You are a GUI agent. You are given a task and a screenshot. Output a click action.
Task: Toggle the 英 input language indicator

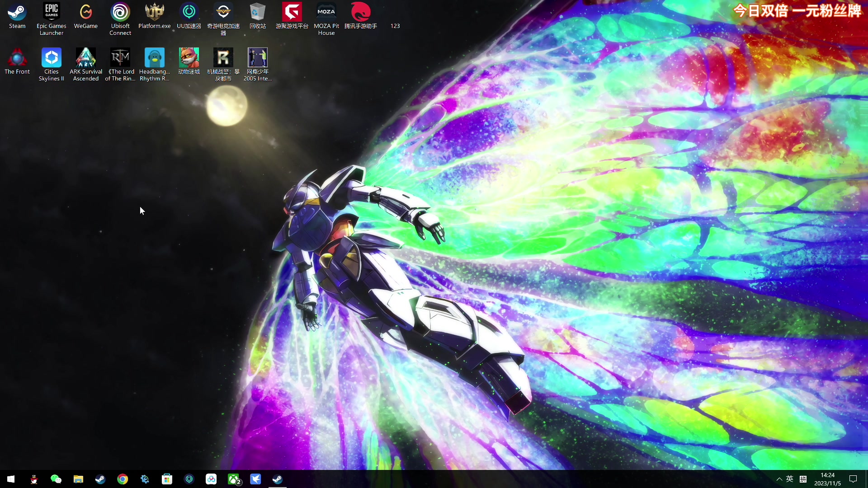click(790, 479)
